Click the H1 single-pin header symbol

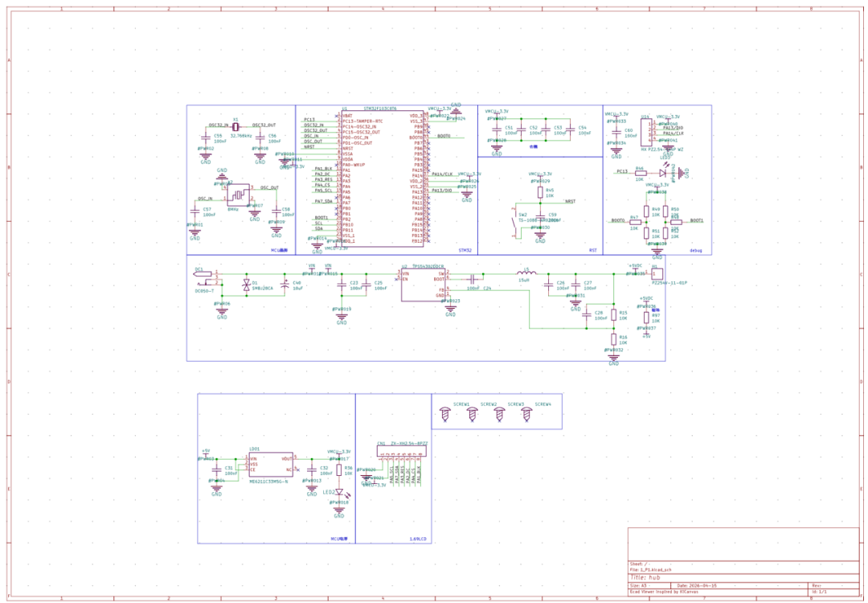click(657, 273)
